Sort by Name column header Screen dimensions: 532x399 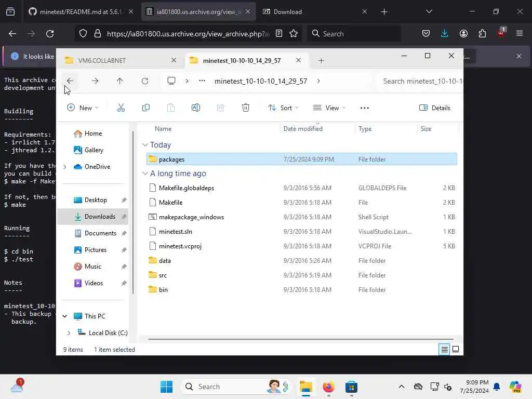[163, 129]
